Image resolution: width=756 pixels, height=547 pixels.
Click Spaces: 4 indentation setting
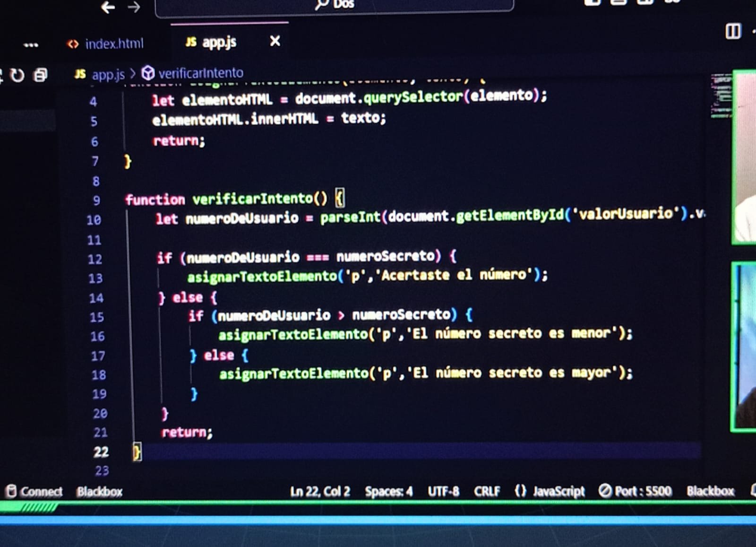click(x=388, y=492)
